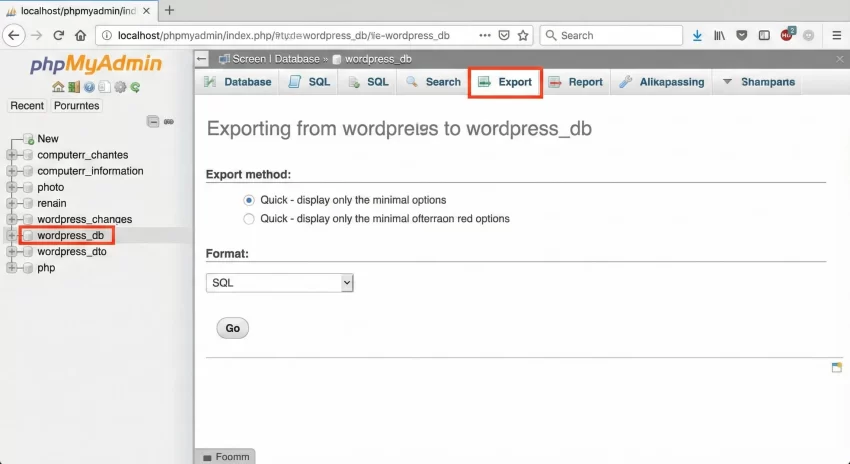This screenshot has height=464, width=850.
Task: Close the localhost/phpmyadmin browser tab
Action: click(x=146, y=10)
